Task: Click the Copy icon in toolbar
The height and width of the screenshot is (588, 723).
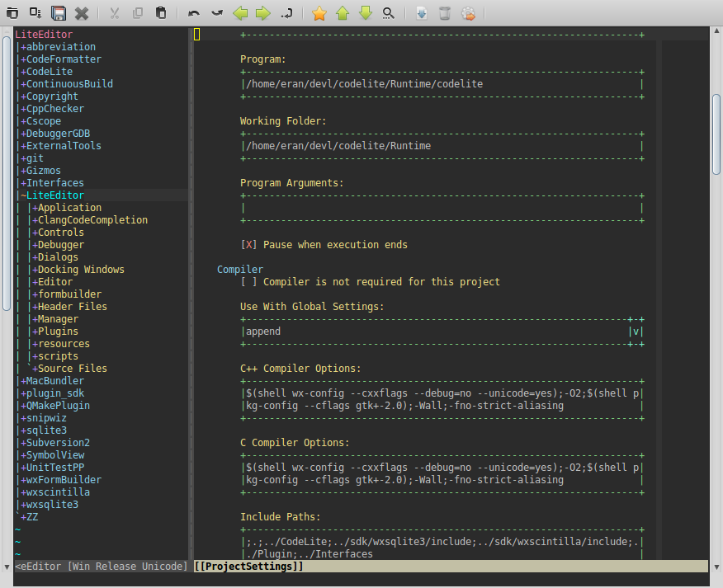Action: click(137, 13)
